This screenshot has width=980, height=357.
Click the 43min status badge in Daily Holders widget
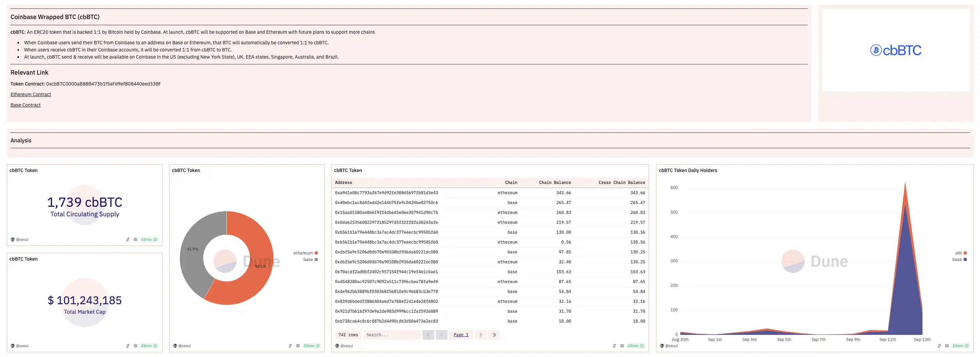(960, 345)
